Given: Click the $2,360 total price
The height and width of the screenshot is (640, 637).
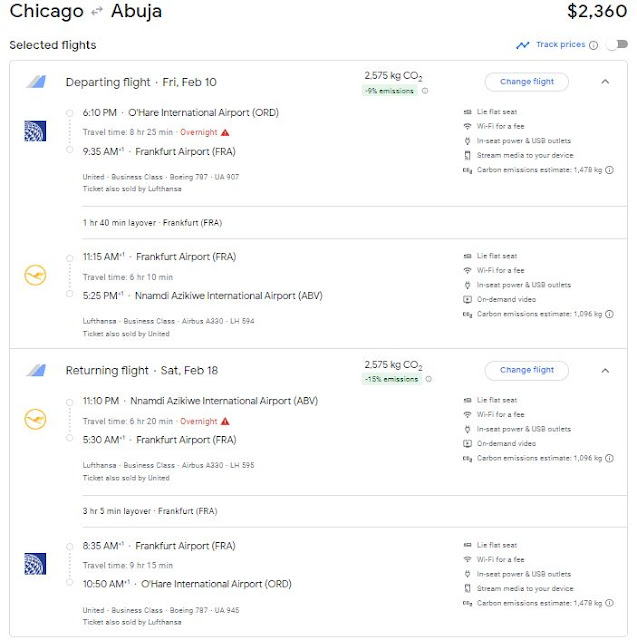Looking at the screenshot, I should coord(594,13).
